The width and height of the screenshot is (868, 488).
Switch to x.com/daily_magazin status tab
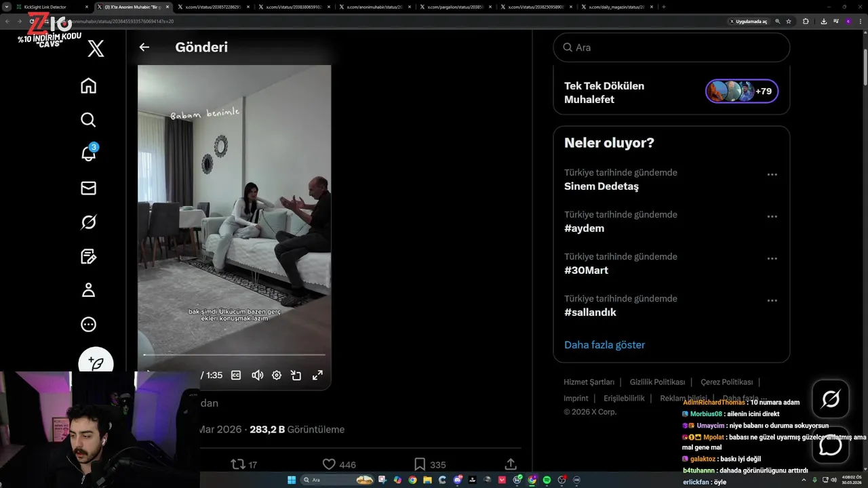pyautogui.click(x=616, y=7)
